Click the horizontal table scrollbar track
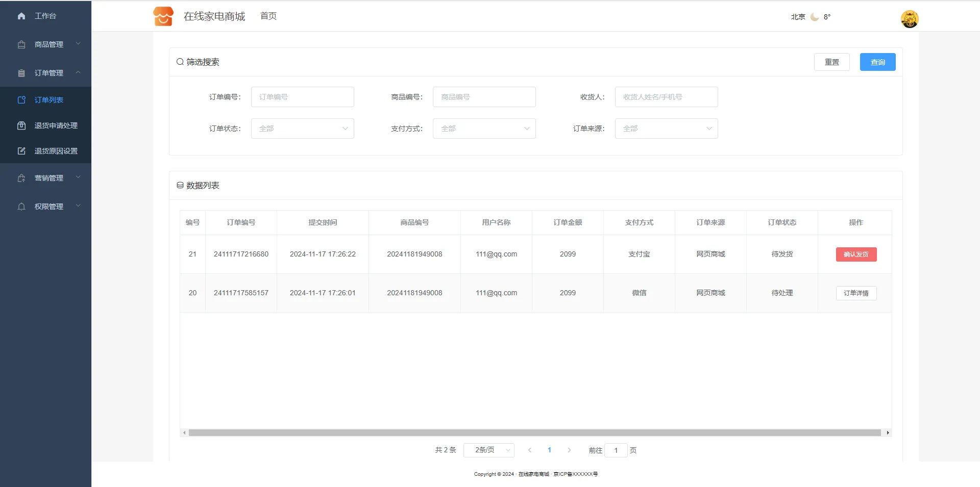980x487 pixels. coord(534,433)
